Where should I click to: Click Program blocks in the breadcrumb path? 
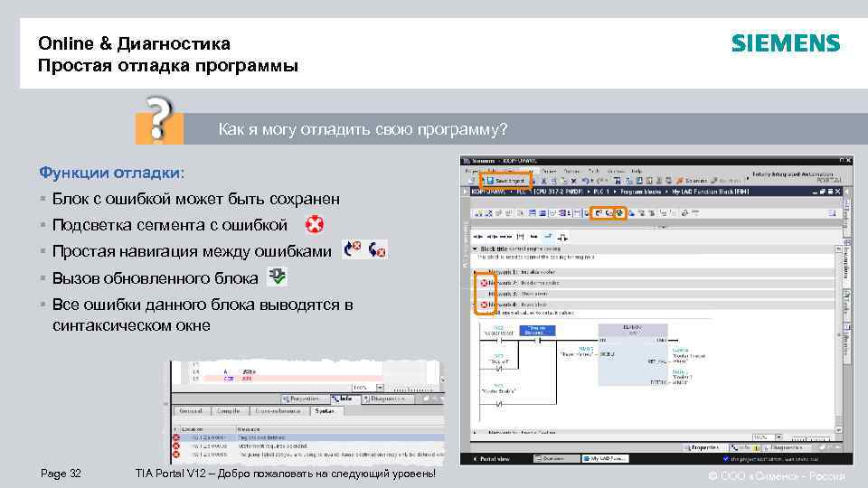tap(640, 192)
